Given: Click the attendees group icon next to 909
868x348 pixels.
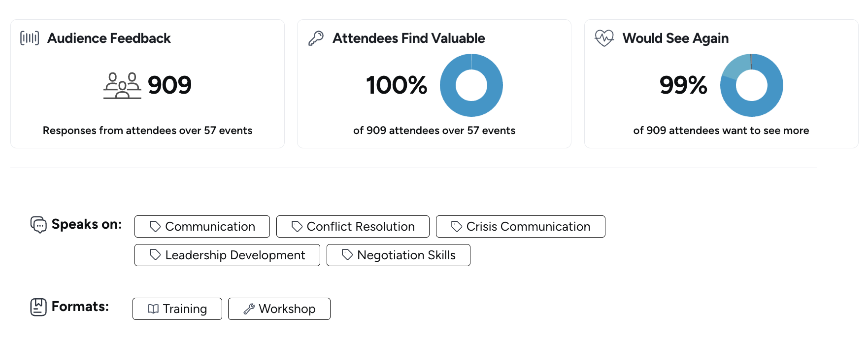Looking at the screenshot, I should [122, 86].
